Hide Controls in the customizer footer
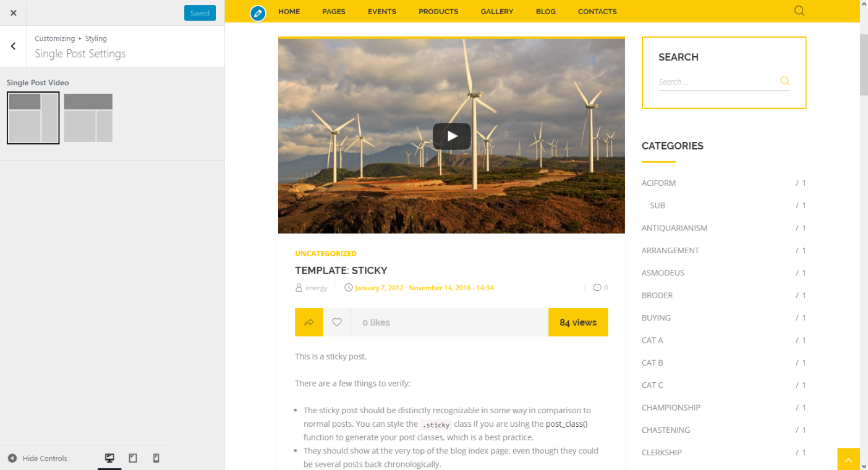The height and width of the screenshot is (470, 868). 38,458
